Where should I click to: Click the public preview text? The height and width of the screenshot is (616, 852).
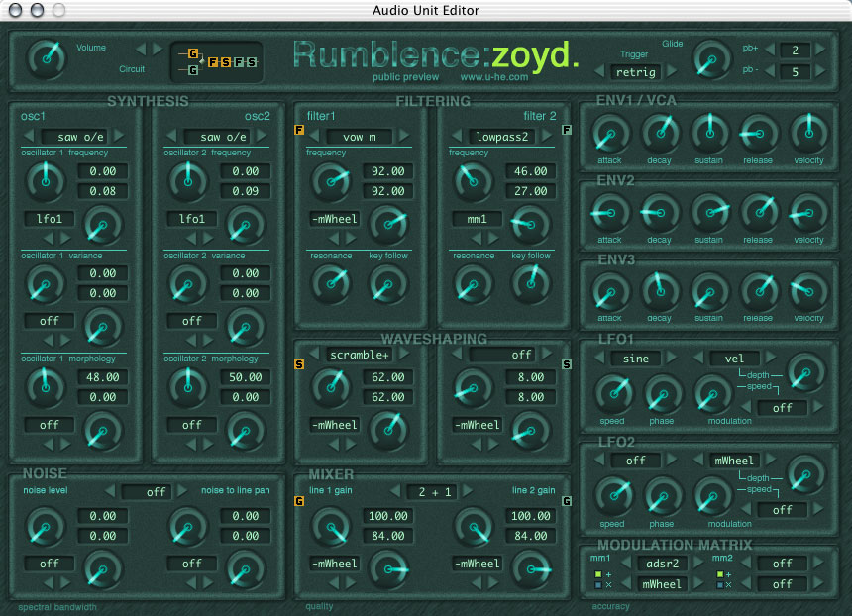406,77
